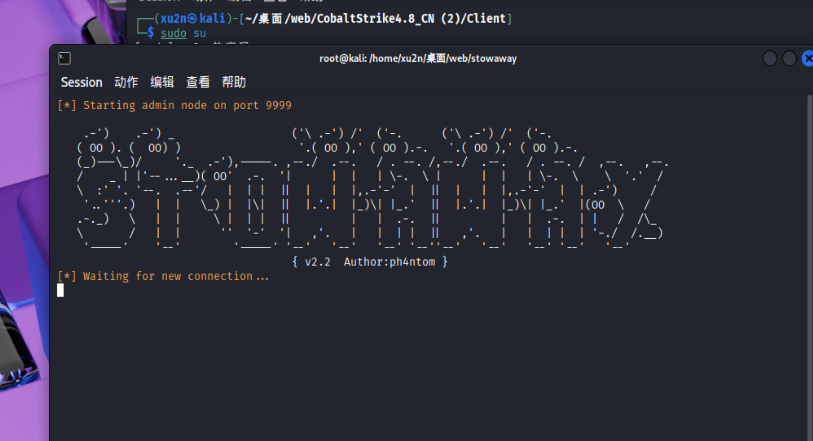The width and height of the screenshot is (813, 441).
Task: Open the 帮助 menu
Action: pos(234,82)
